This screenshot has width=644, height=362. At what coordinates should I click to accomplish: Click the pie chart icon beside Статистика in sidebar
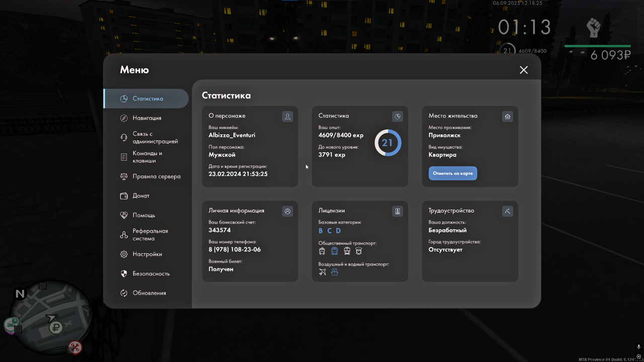click(x=124, y=99)
